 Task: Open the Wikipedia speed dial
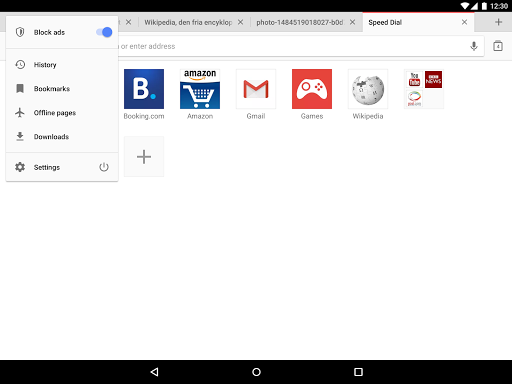[368, 94]
